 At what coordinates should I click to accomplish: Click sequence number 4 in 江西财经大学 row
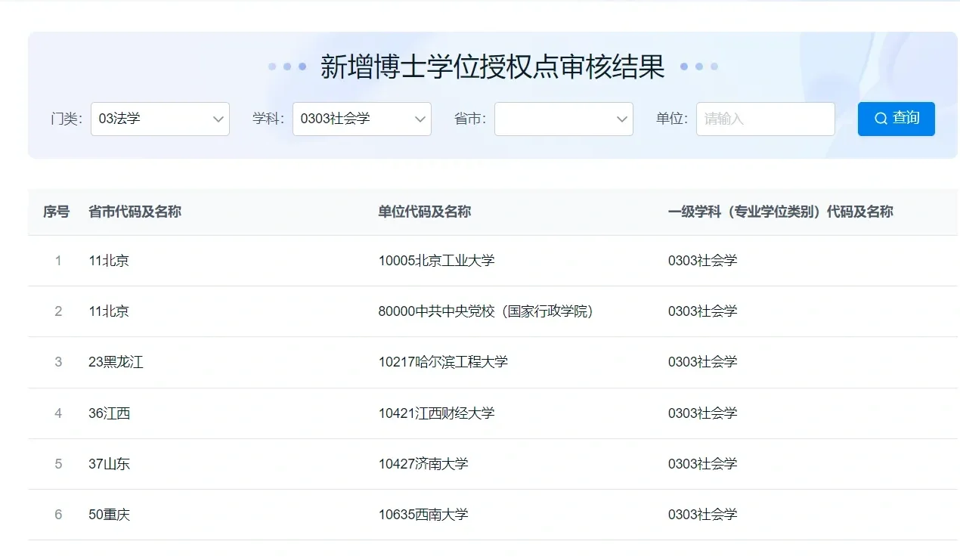(x=58, y=413)
